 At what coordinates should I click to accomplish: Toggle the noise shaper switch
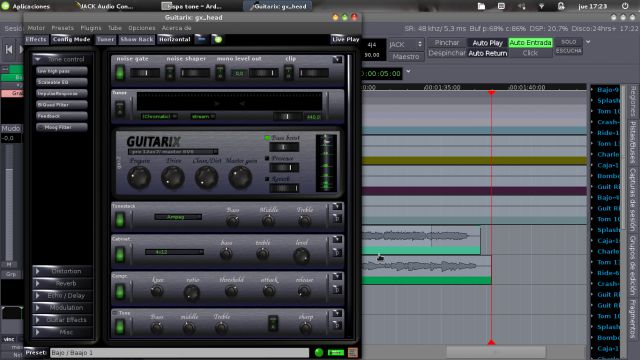point(170,73)
